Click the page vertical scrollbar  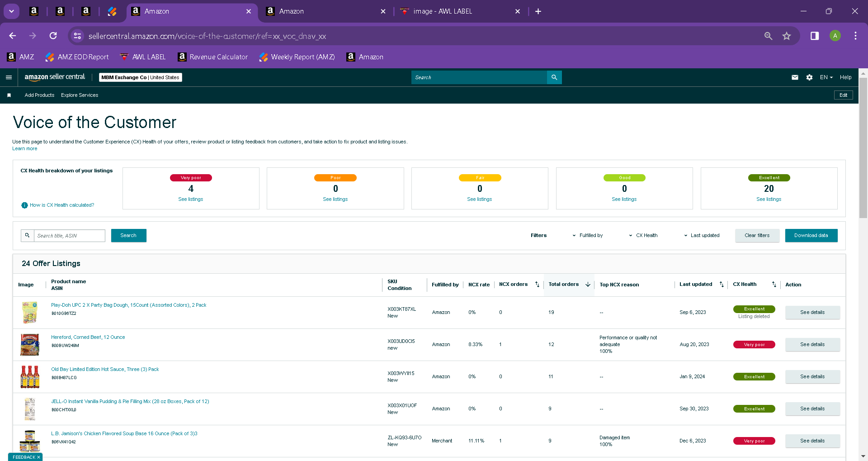point(863,148)
